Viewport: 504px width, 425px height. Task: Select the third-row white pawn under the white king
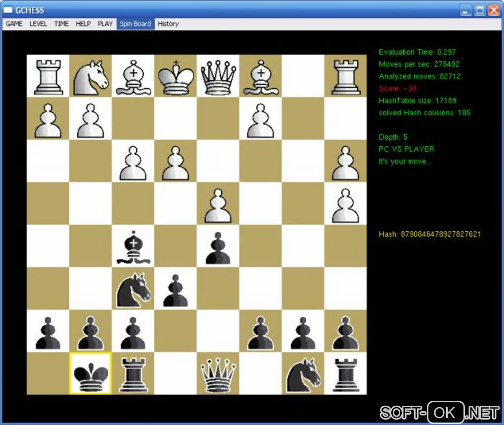pos(176,163)
